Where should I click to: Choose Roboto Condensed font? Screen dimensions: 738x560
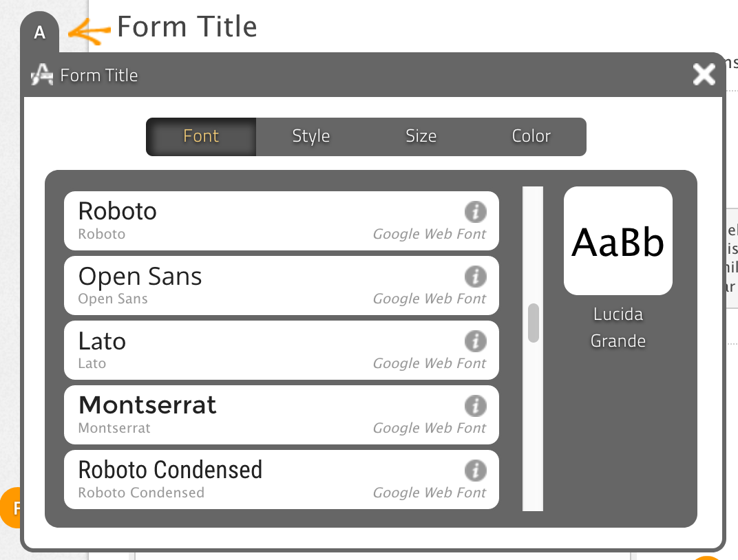(x=262, y=479)
